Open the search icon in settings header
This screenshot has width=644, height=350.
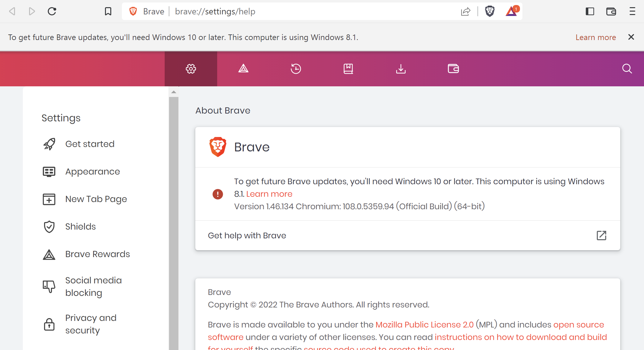point(628,69)
